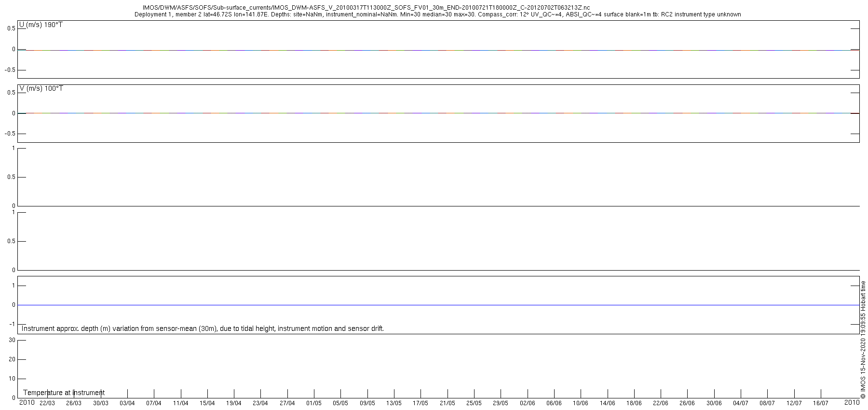This screenshot has width=868, height=410.
Task: Select the 25/05 date tick label
Action: 474,403
